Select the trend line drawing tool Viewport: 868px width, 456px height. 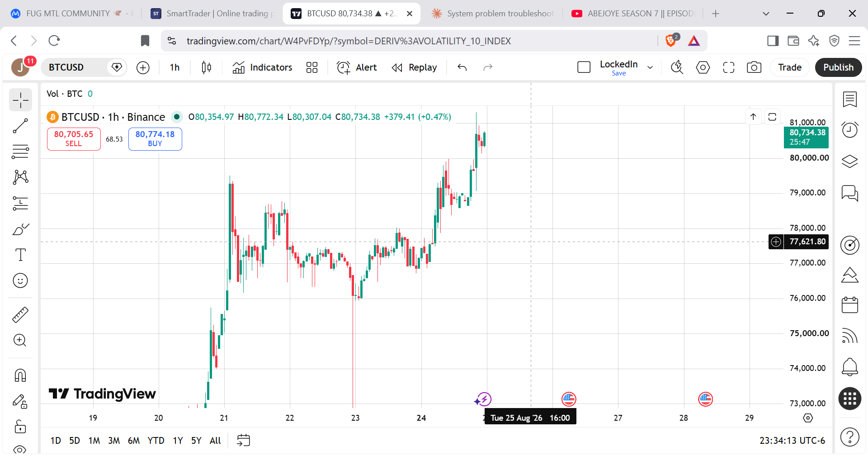click(20, 126)
